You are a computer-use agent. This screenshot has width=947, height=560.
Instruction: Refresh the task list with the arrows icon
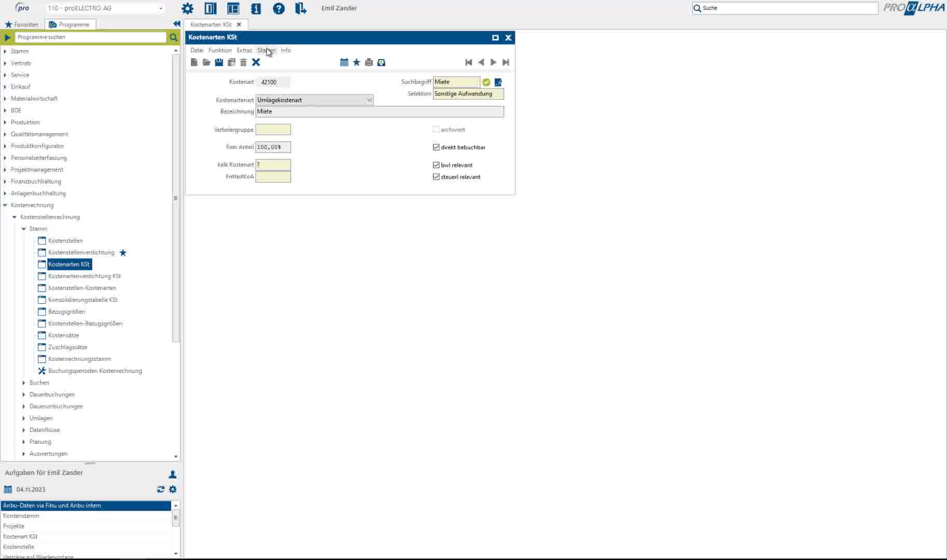(161, 489)
